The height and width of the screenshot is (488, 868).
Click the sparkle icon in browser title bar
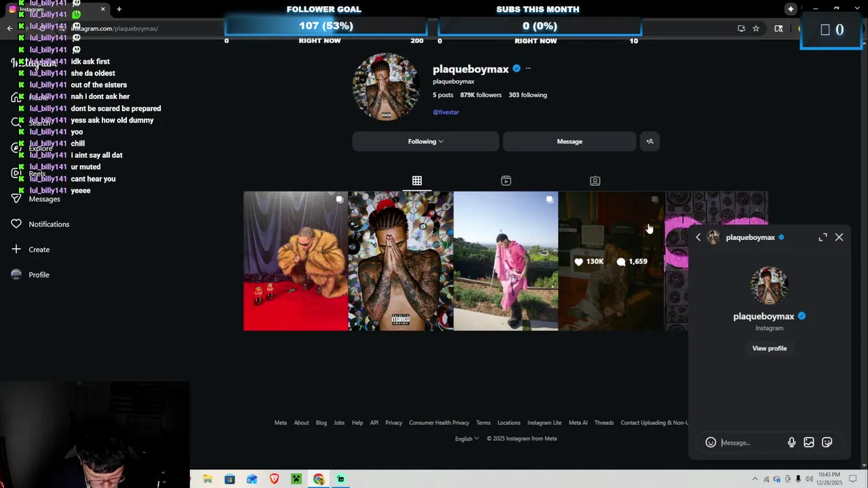[791, 9]
